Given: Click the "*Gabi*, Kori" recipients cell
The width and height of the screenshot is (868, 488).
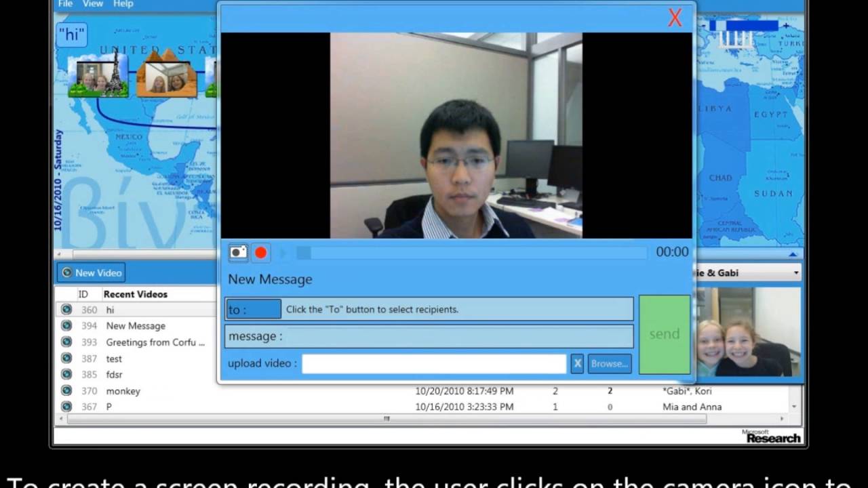Looking at the screenshot, I should [x=687, y=391].
